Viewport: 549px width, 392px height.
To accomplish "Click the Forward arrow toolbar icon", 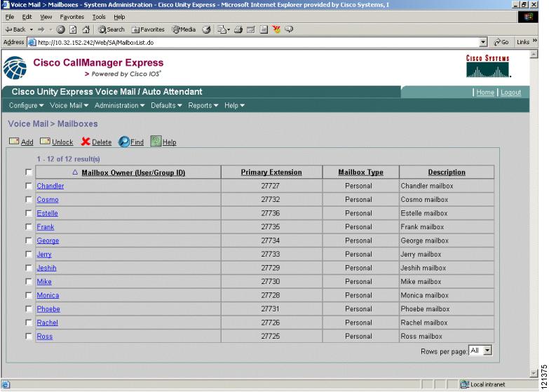I will (x=41, y=29).
